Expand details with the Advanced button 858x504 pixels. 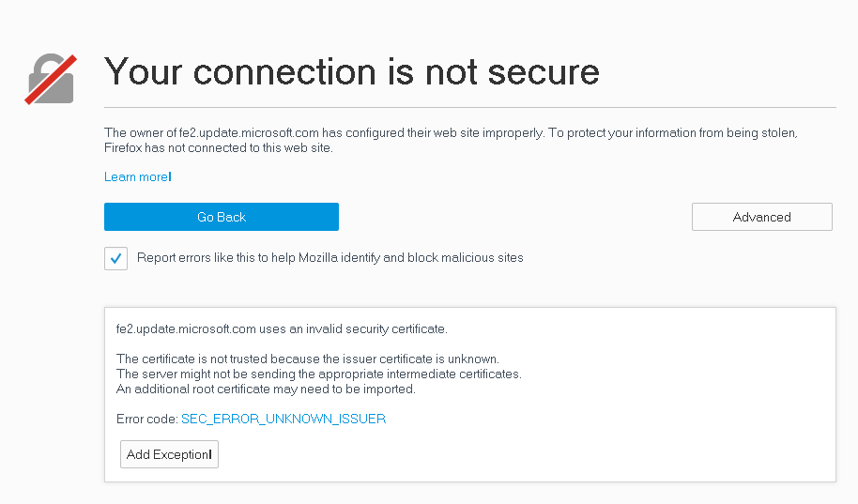click(761, 217)
